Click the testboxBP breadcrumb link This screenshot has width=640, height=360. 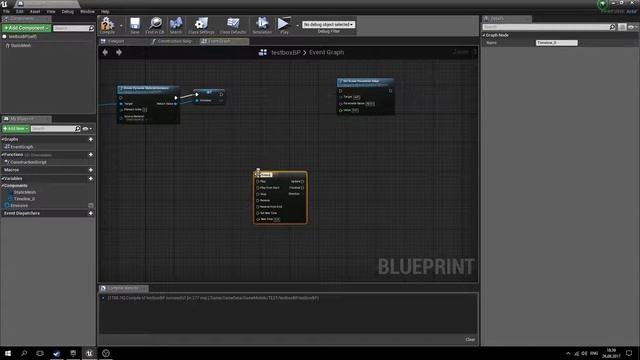[x=286, y=52]
